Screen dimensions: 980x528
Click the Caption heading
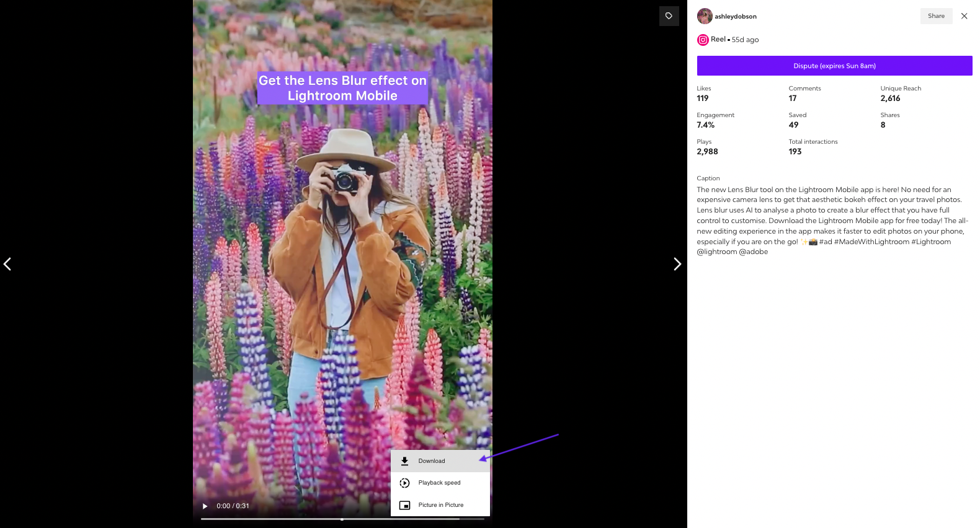708,178
